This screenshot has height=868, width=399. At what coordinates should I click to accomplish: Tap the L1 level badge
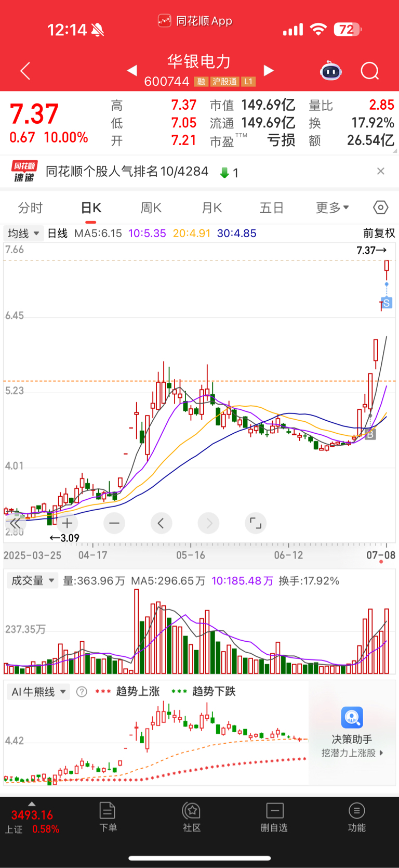point(248,82)
